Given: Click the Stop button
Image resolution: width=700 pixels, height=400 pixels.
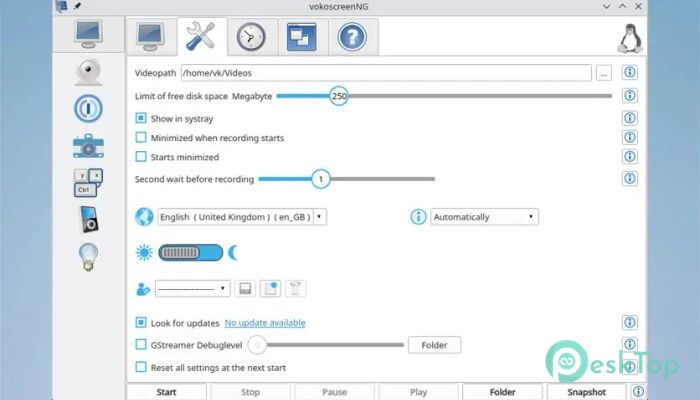Looking at the screenshot, I should pyautogui.click(x=250, y=392).
